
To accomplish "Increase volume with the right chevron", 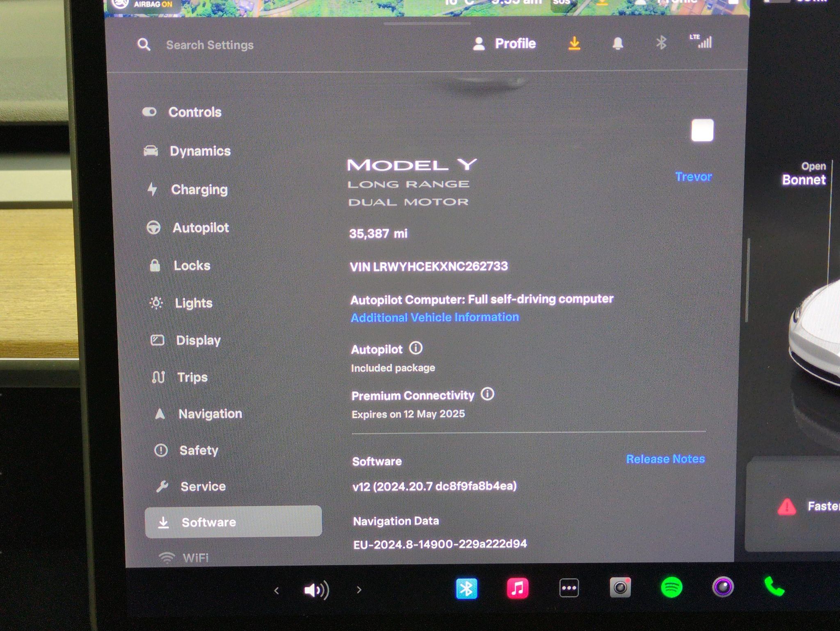I will (359, 590).
